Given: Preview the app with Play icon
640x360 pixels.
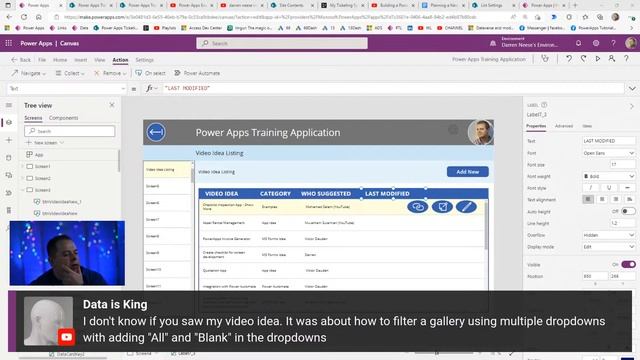Looking at the screenshot, I should [x=598, y=59].
